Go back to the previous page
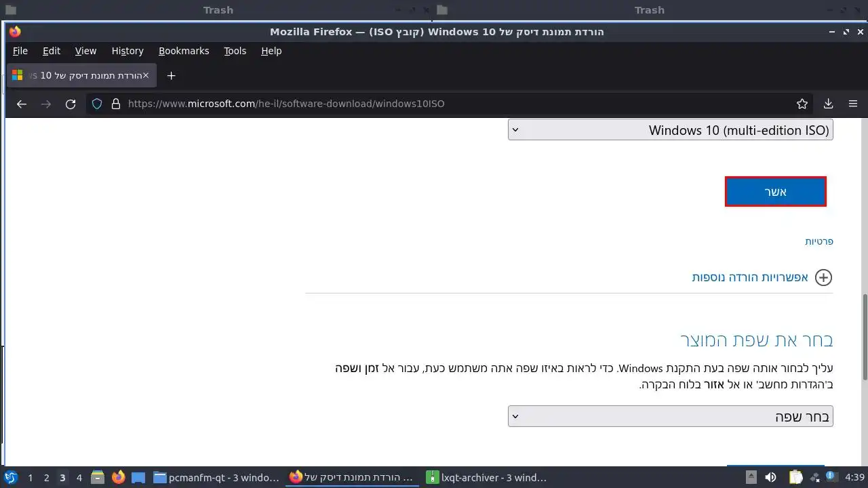This screenshot has height=488, width=868. point(22,104)
